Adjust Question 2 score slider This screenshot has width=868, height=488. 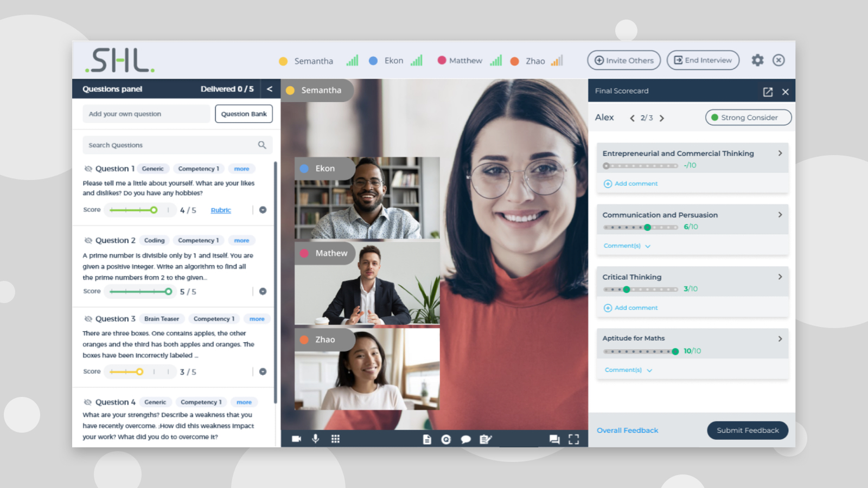(x=140, y=291)
